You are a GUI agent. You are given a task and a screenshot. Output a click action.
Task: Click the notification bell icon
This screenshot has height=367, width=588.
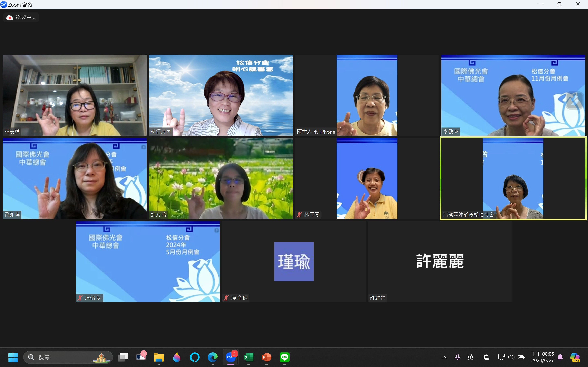click(x=560, y=357)
